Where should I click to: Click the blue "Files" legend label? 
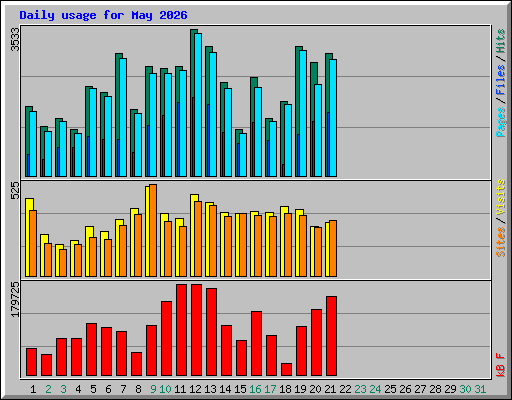point(501,79)
